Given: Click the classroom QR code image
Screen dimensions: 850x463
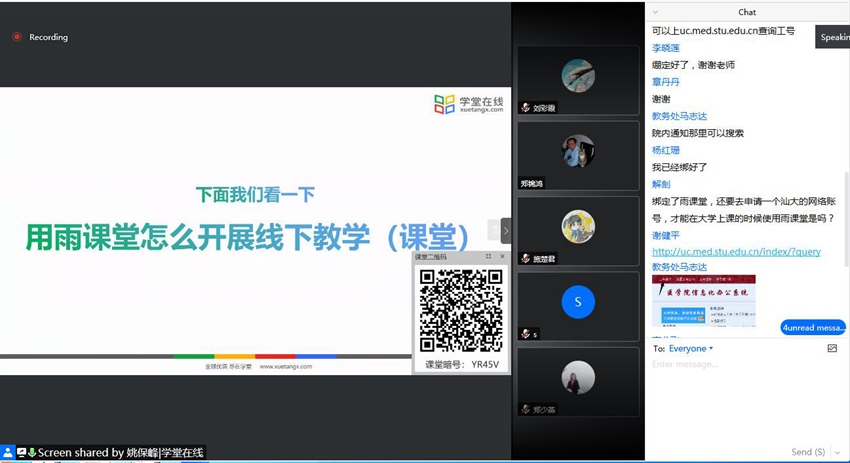Looking at the screenshot, I should tap(461, 311).
